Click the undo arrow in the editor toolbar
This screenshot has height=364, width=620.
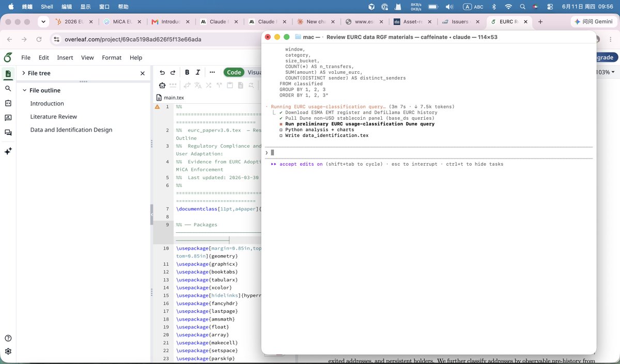162,72
